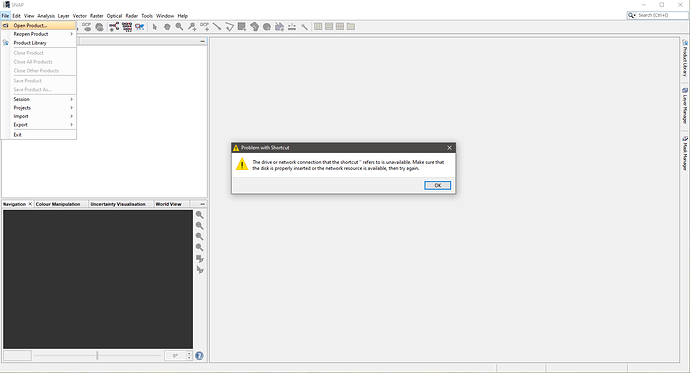Pick the draw polyline tool
This screenshot has height=373, width=690.
pos(229,27)
